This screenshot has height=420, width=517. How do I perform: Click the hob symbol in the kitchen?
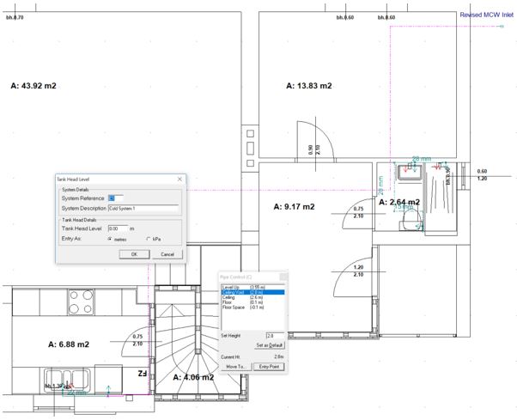click(x=81, y=301)
